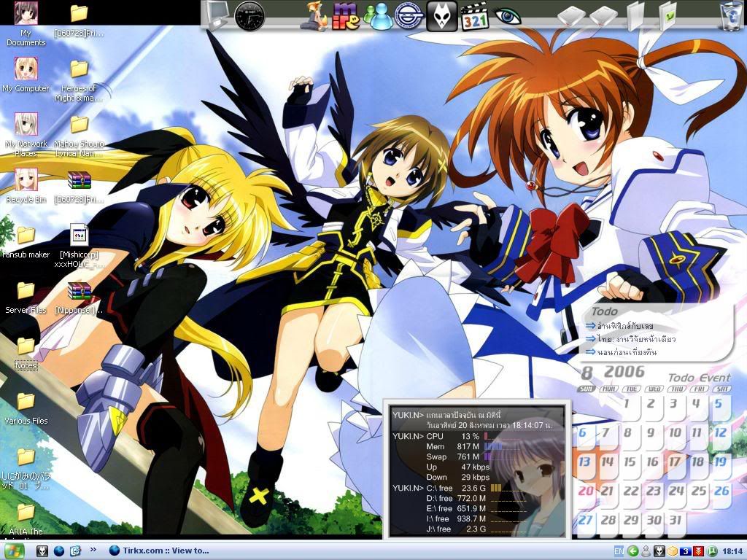Select the [060728]Pri... folder icon
This screenshot has width=747, height=560.
[79, 21]
